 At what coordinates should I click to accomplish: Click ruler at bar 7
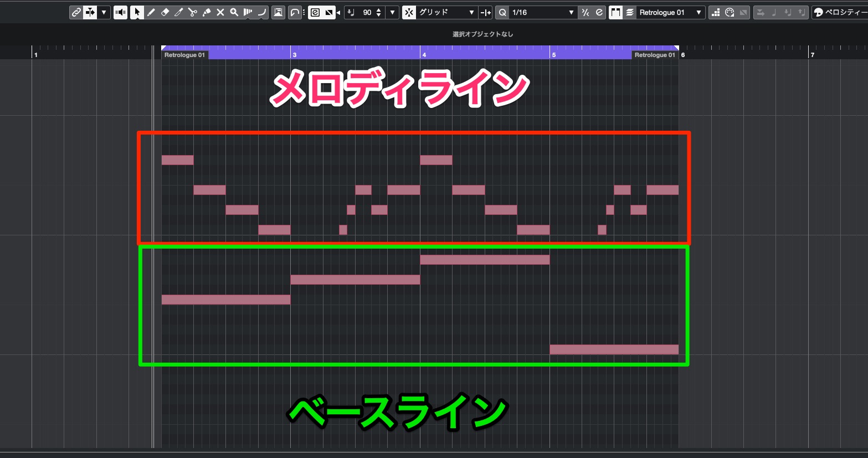813,55
